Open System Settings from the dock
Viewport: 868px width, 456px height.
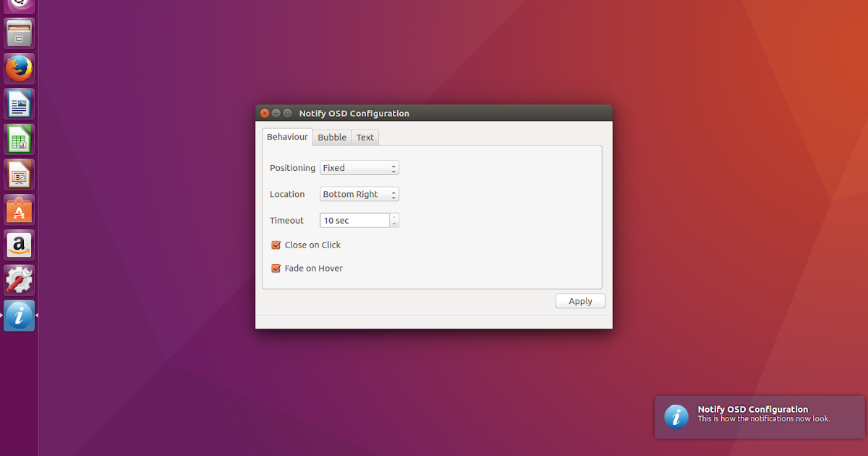18,279
